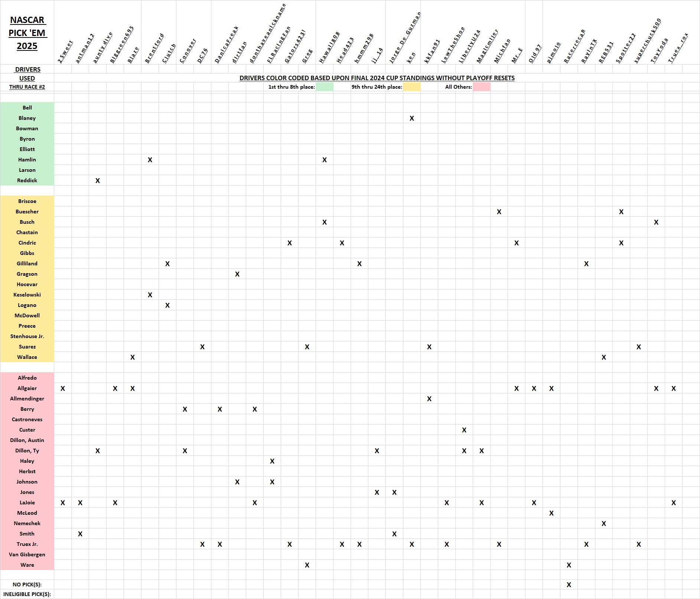Click the green 1st thru 8th place swatch
700x599 pixels.
tap(325, 87)
